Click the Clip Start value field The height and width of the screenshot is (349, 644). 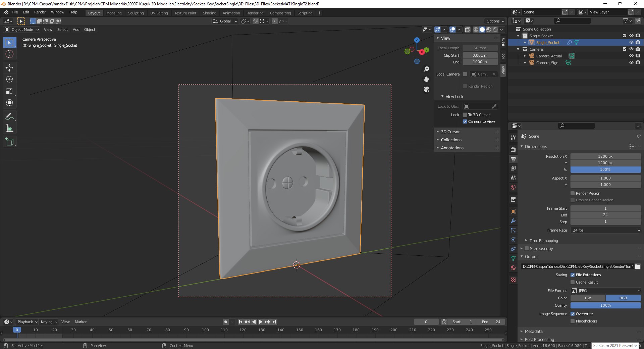click(480, 55)
